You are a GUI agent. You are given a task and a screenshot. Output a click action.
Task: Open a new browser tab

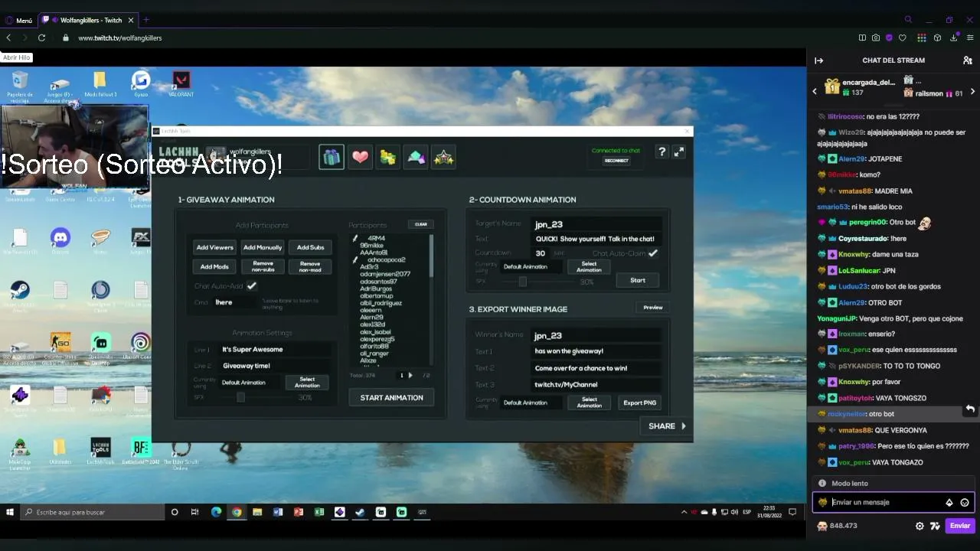tap(146, 20)
